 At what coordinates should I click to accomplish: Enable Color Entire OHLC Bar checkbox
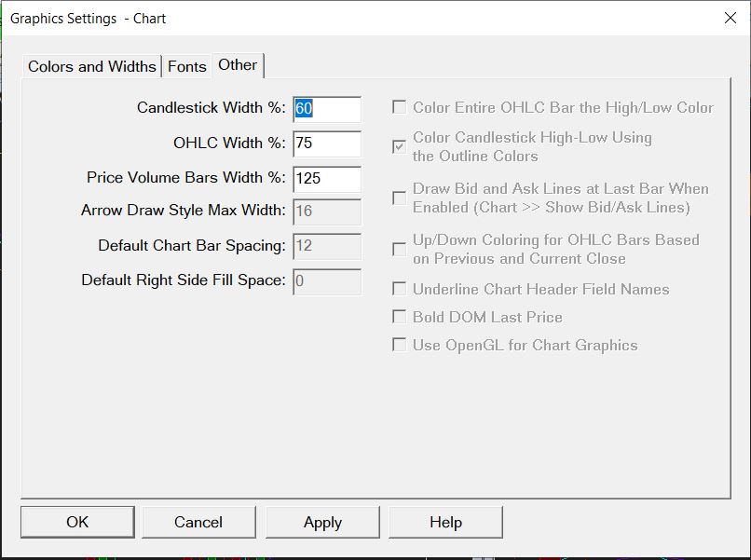[399, 108]
